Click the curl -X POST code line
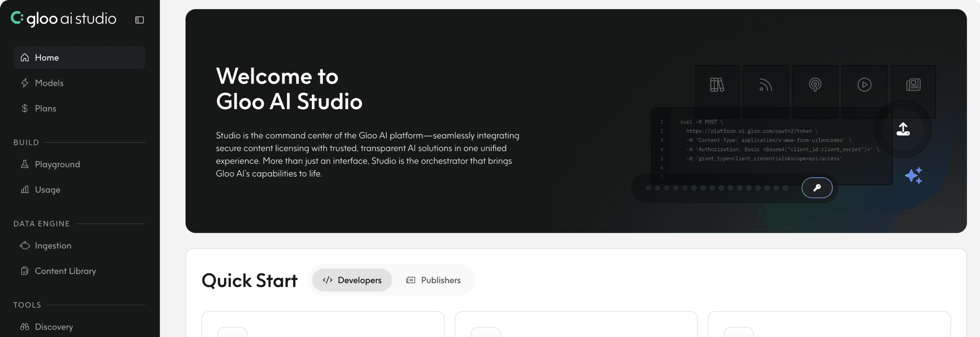The image size is (980, 337). (x=701, y=122)
